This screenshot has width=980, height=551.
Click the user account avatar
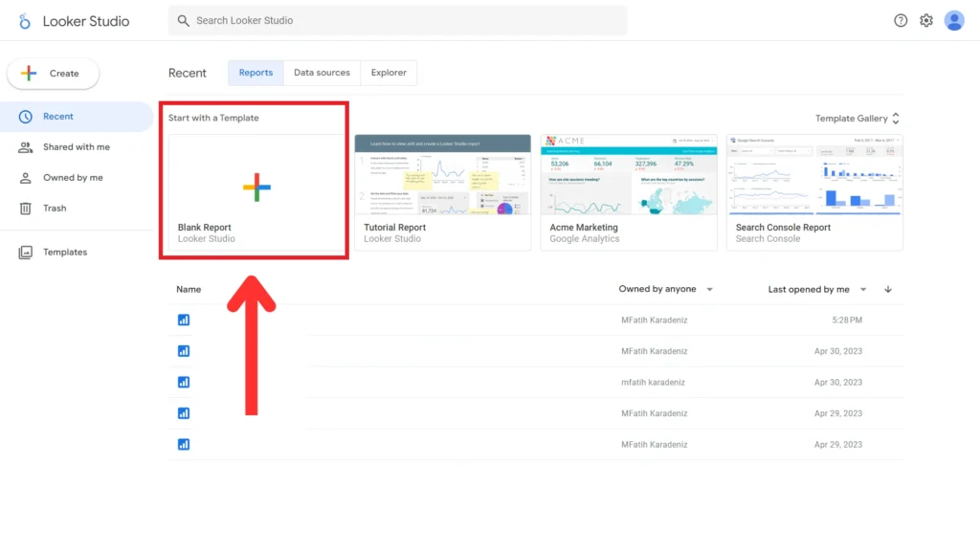[954, 20]
